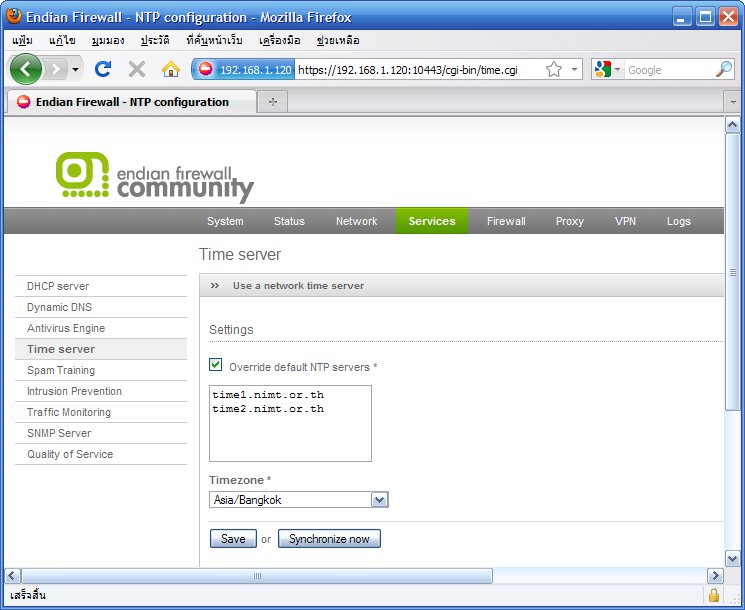Click the vertical scrollbar up arrow
The image size is (745, 610).
732,125
